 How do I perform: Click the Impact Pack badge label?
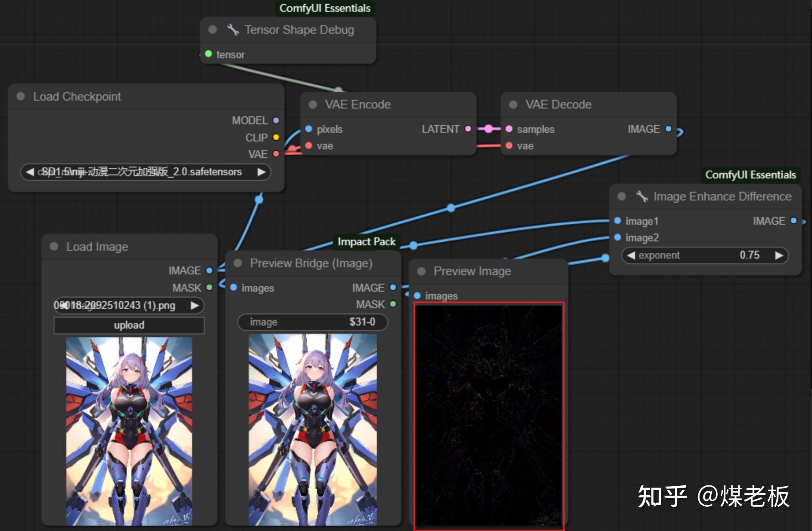click(366, 241)
